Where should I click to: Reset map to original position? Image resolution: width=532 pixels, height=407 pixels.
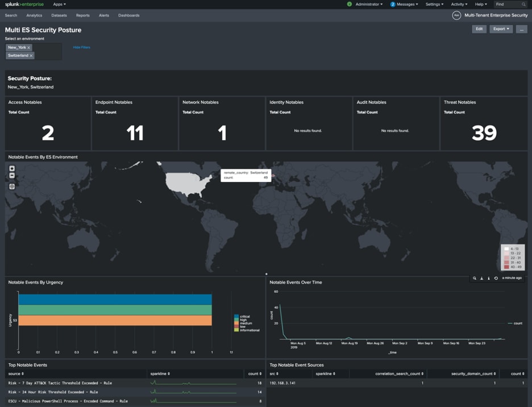tap(12, 186)
